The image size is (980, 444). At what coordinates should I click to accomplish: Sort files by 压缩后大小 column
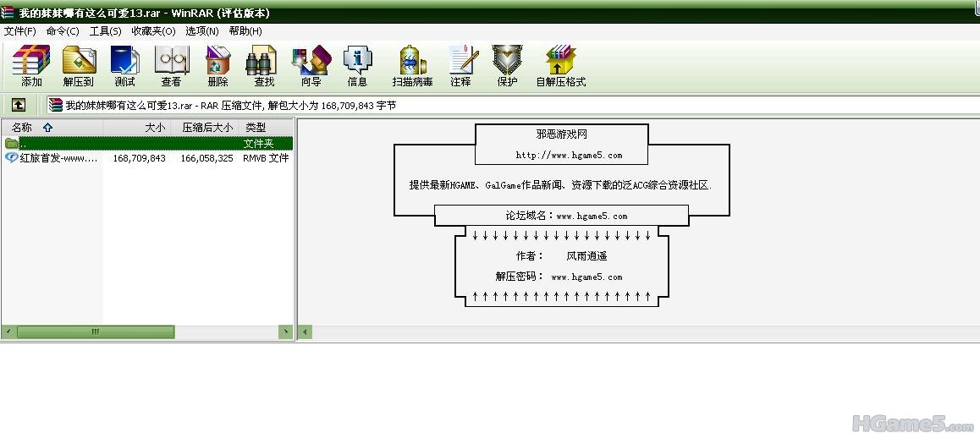[206, 127]
